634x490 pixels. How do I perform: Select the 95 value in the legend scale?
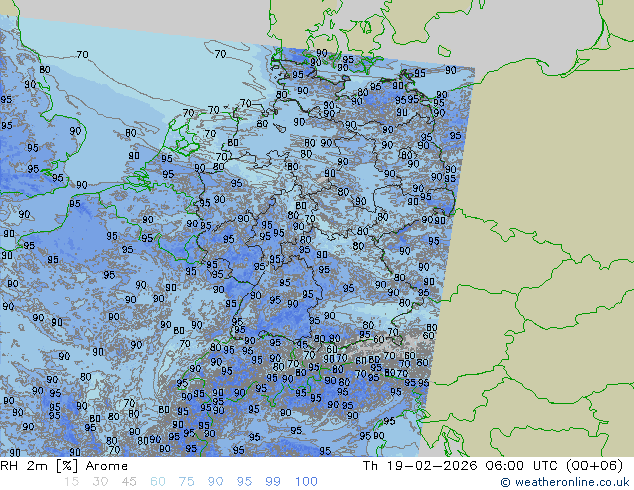tap(244, 482)
